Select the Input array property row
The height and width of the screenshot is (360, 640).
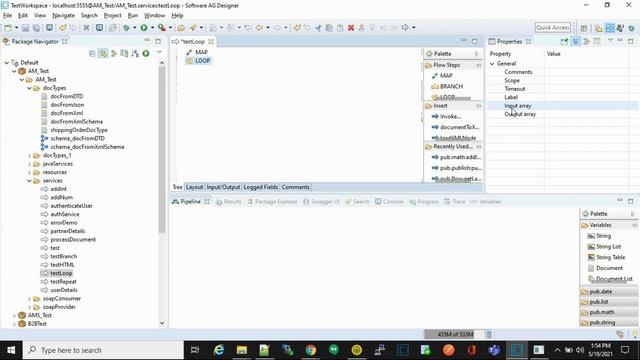563,106
